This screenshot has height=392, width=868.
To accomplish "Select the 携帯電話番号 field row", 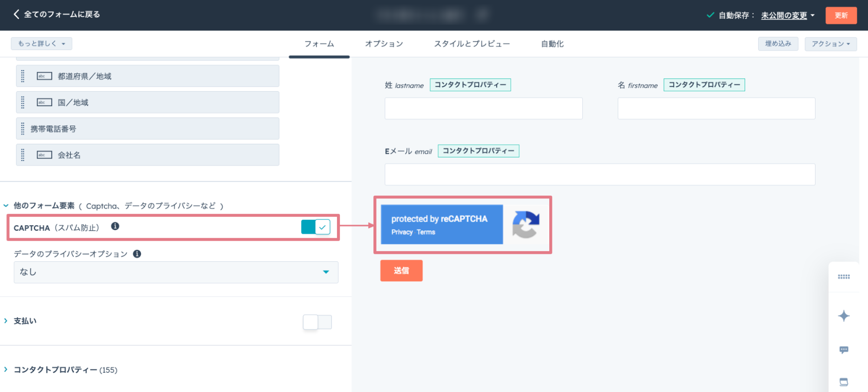I will (x=148, y=129).
